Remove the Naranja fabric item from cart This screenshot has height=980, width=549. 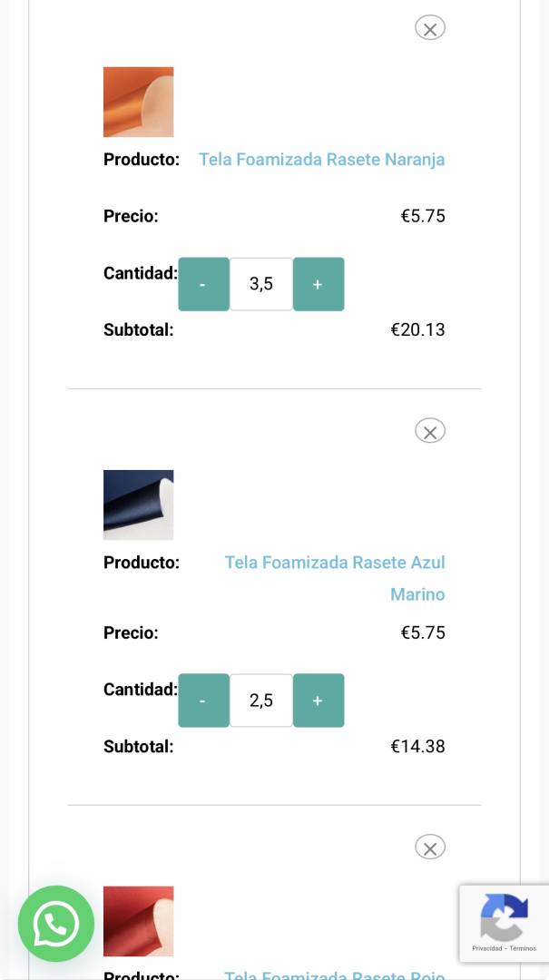tap(430, 28)
